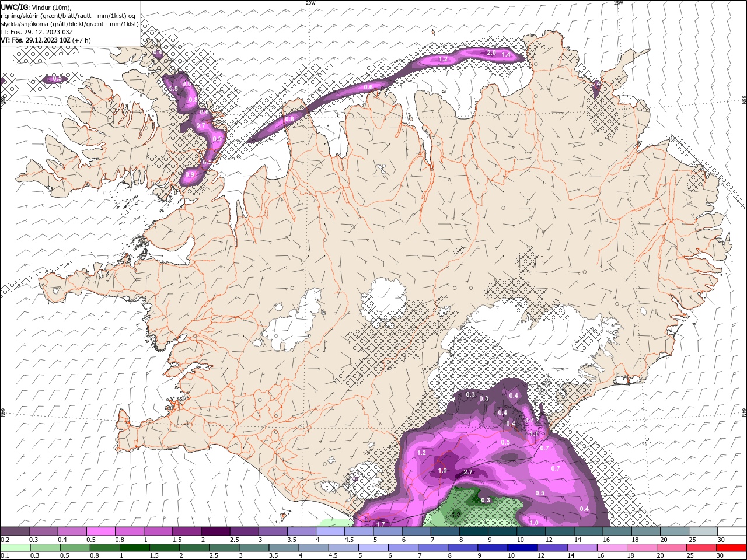This screenshot has width=747, height=560.
Task: Click the deep blue swatch labeled 10 in bottom legend
Action: coord(521,548)
